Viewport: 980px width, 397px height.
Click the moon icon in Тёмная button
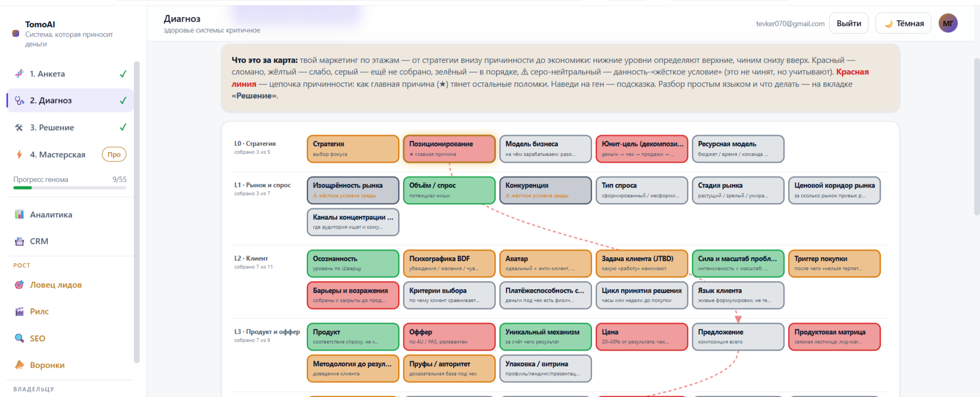pyautogui.click(x=888, y=24)
